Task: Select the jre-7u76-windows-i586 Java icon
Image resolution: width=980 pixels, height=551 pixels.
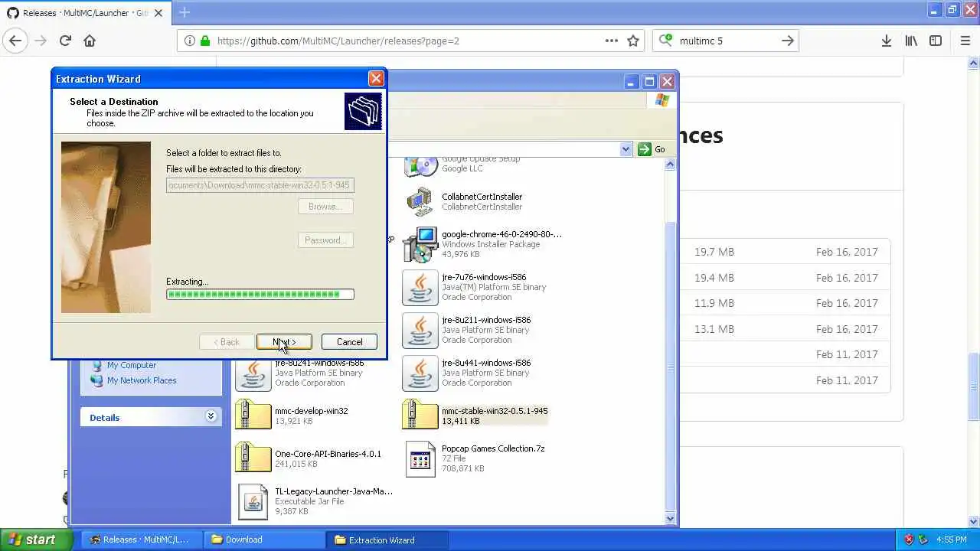Action: [x=420, y=287]
